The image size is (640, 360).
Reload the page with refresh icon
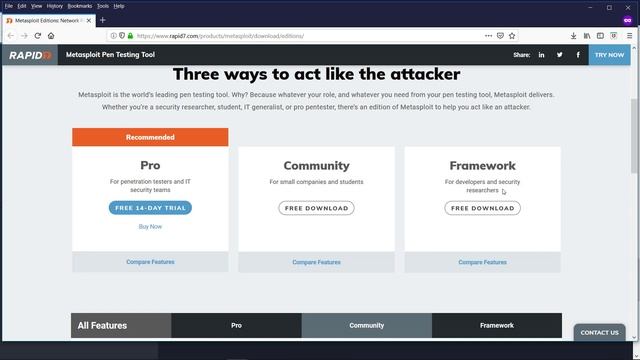38,36
